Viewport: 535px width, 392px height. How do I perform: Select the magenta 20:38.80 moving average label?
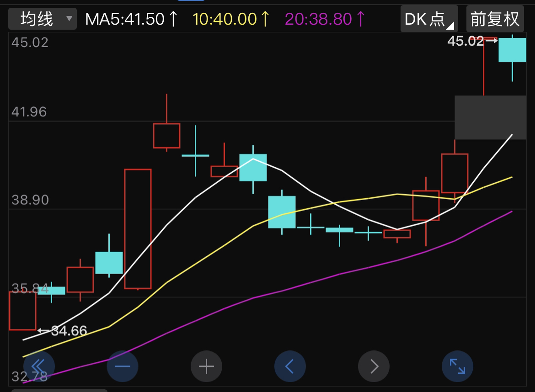click(325, 19)
